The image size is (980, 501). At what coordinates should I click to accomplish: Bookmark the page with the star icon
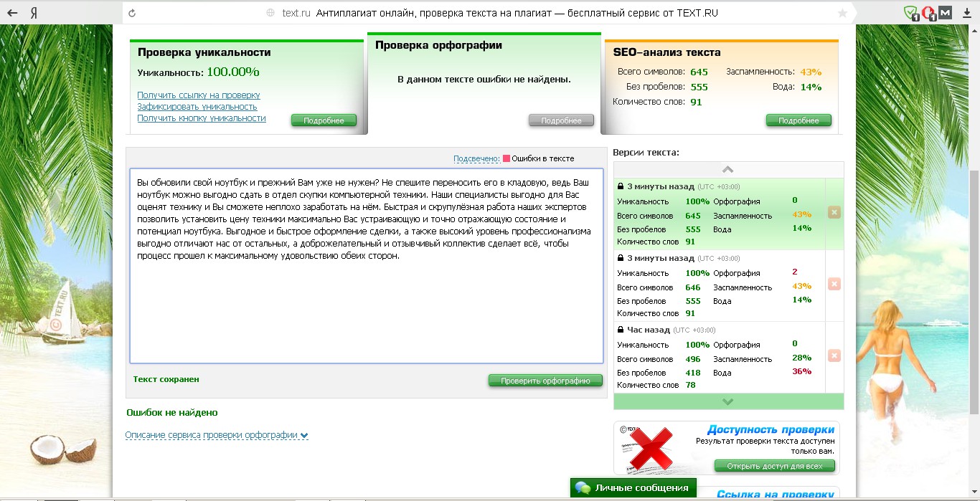coord(842,13)
